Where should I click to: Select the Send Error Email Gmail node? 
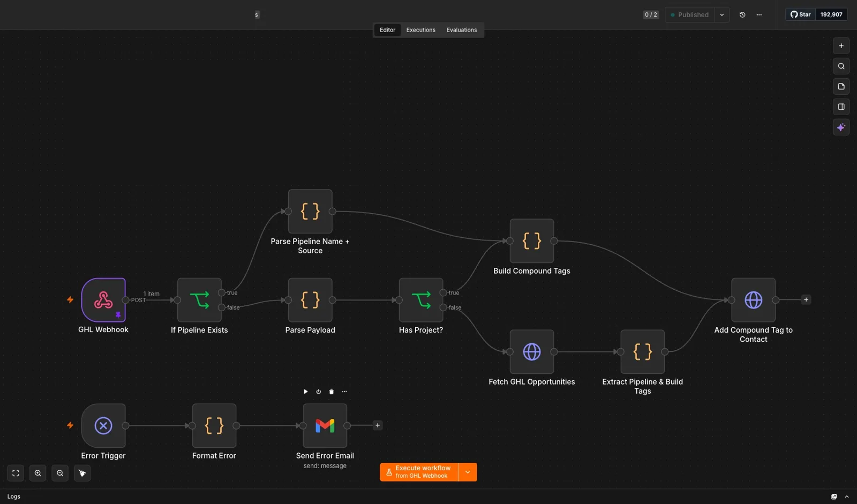[x=325, y=426]
